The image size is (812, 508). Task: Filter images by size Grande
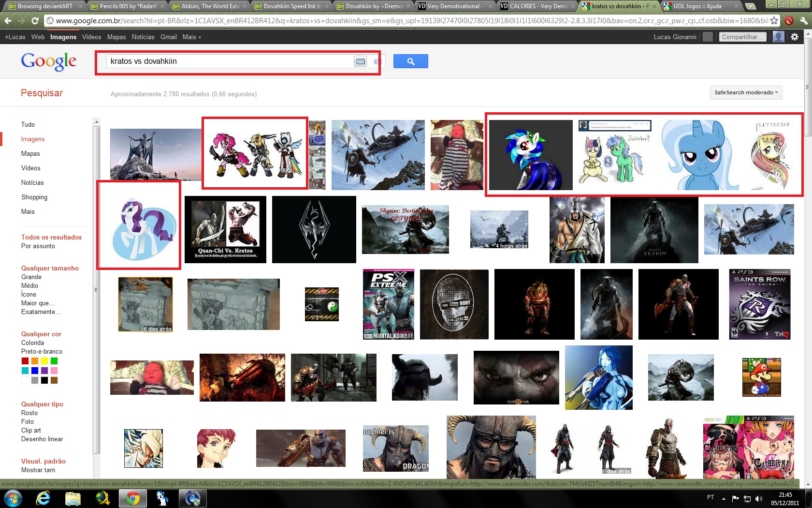[31, 277]
